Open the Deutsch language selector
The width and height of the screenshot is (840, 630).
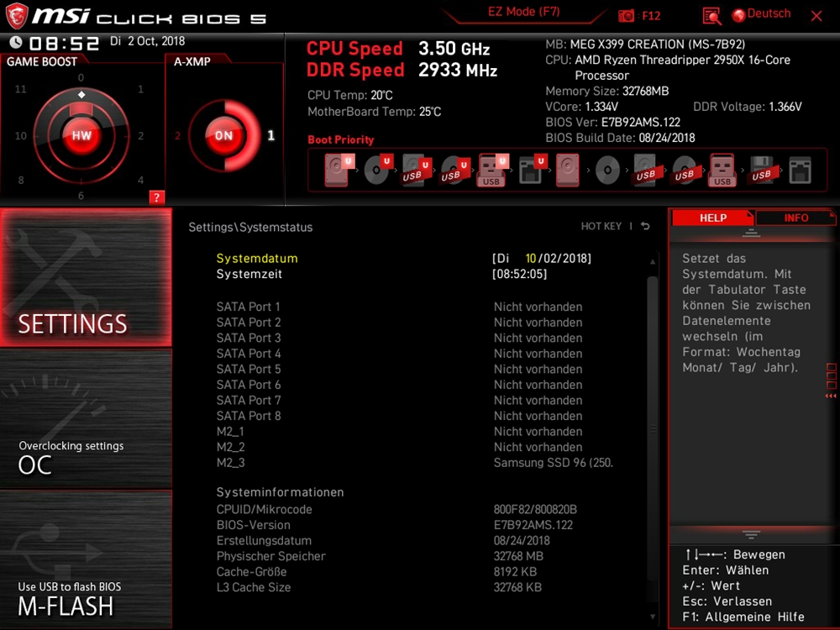click(762, 14)
